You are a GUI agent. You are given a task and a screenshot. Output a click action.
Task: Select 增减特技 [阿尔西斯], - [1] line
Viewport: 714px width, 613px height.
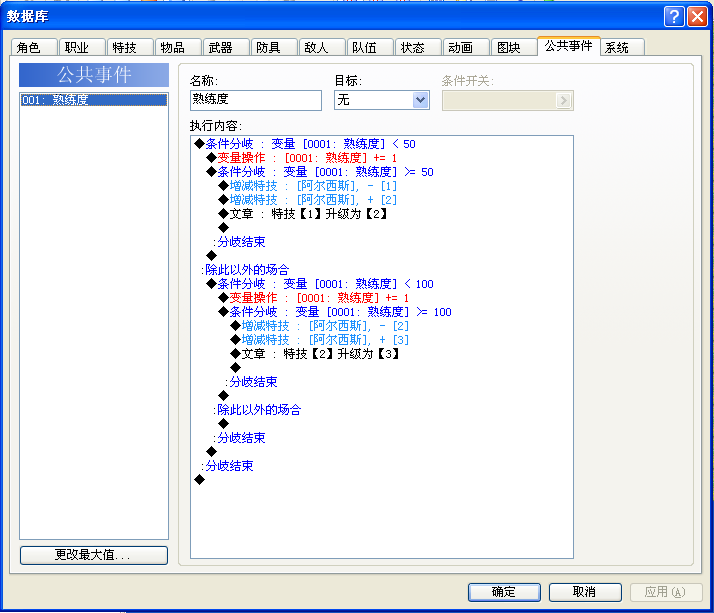point(307,186)
